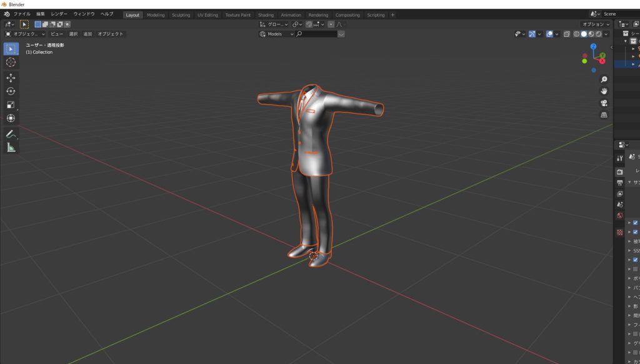
Task: Open the editor type dropdown of the 3D viewport
Action: [x=9, y=24]
